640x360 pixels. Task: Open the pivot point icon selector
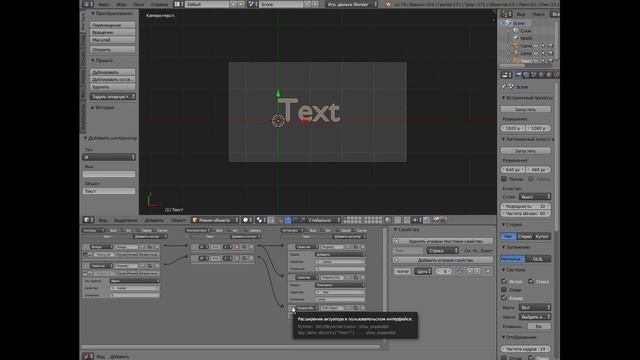click(260, 220)
